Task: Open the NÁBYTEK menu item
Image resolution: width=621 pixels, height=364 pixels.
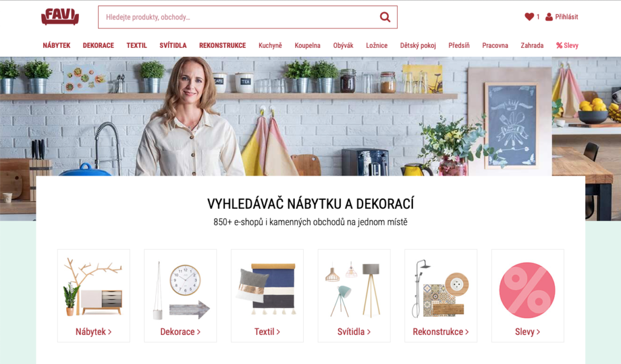Action: click(x=56, y=45)
